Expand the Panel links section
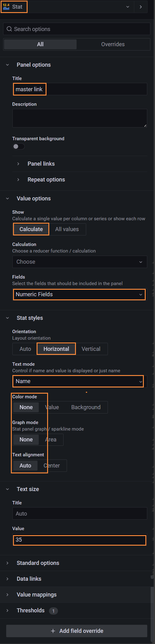The width and height of the screenshot is (155, 644). click(41, 164)
